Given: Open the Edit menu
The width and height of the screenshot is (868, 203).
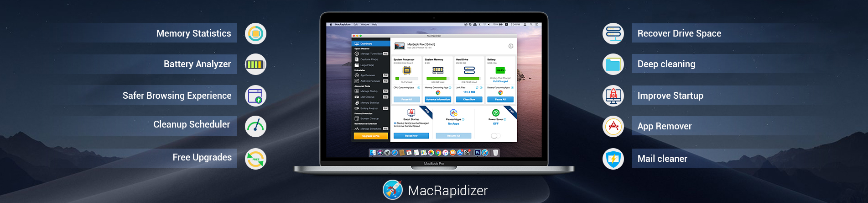Looking at the screenshot, I should [x=355, y=24].
